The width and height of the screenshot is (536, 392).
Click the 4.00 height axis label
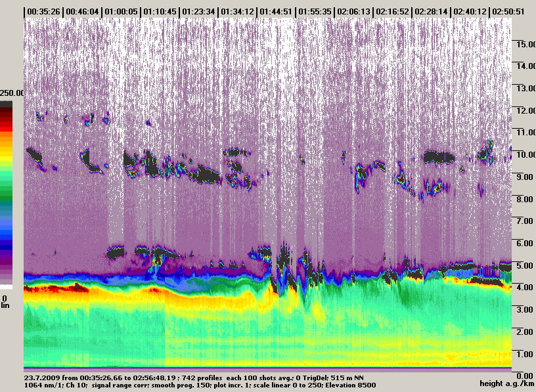526,288
